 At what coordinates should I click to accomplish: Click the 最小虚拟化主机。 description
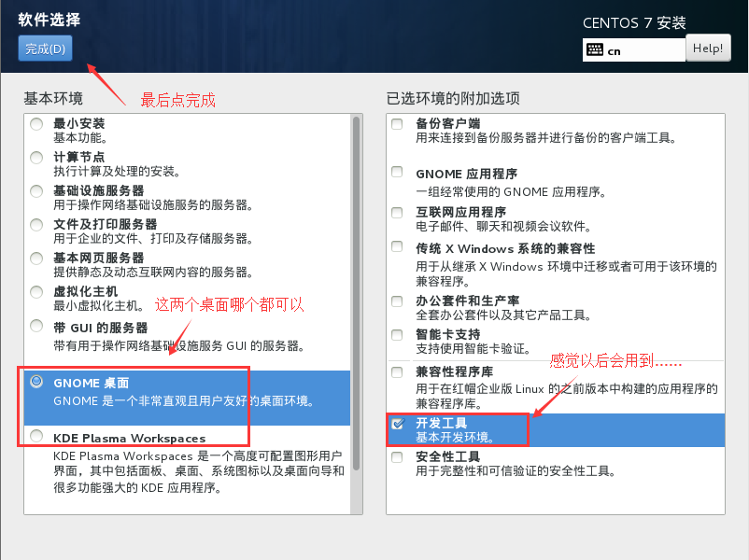click(99, 305)
